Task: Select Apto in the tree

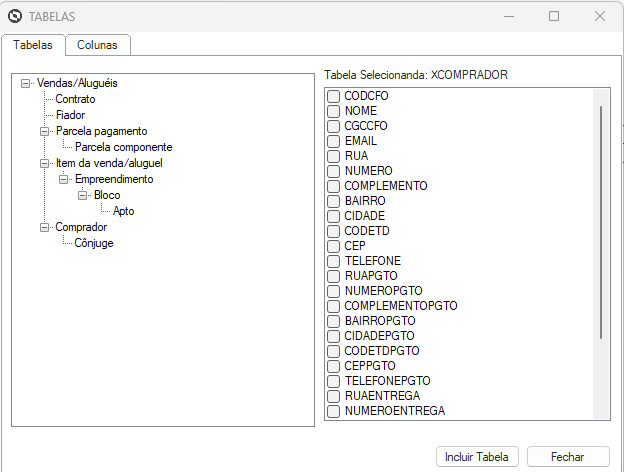Action: click(x=123, y=211)
